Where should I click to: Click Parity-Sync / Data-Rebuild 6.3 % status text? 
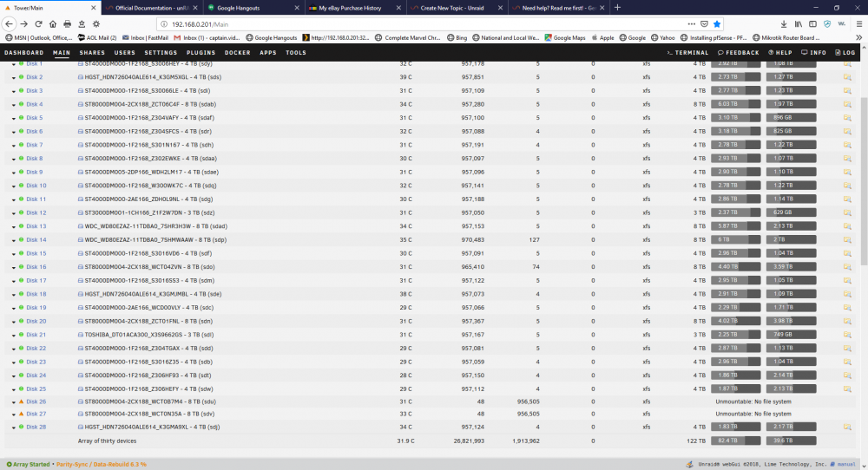tap(102, 465)
